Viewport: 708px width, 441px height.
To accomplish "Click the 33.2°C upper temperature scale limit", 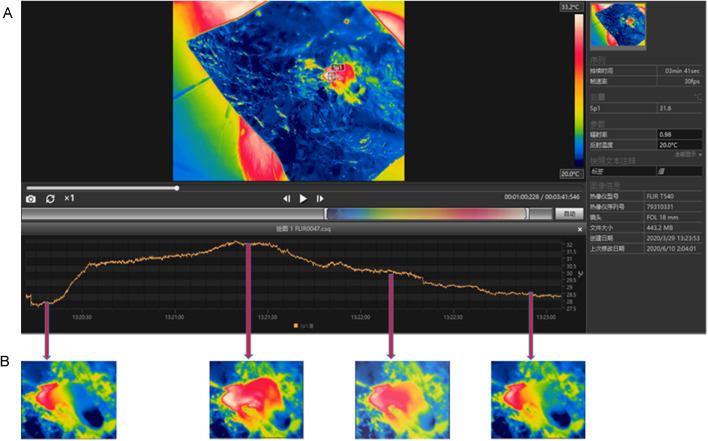I will click(570, 7).
